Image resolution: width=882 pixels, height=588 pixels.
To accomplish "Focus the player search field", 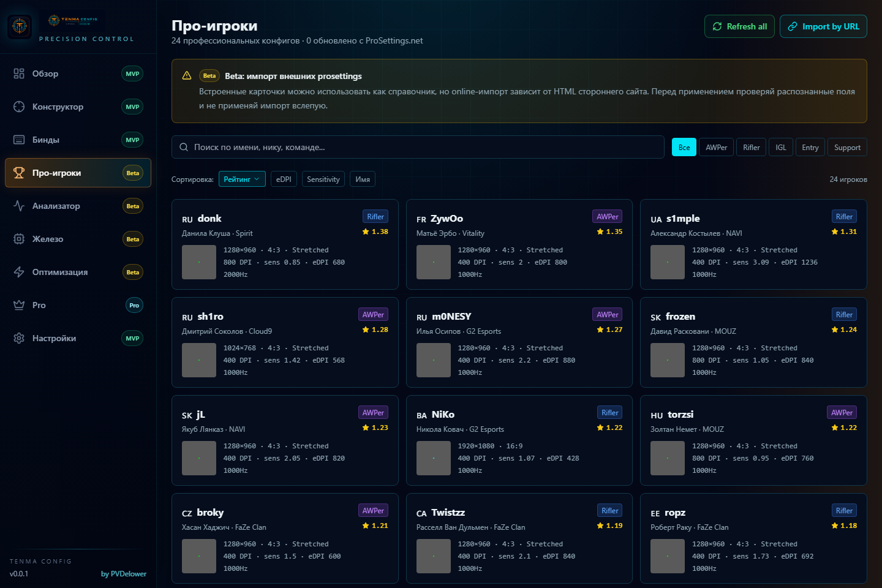I will [x=418, y=147].
